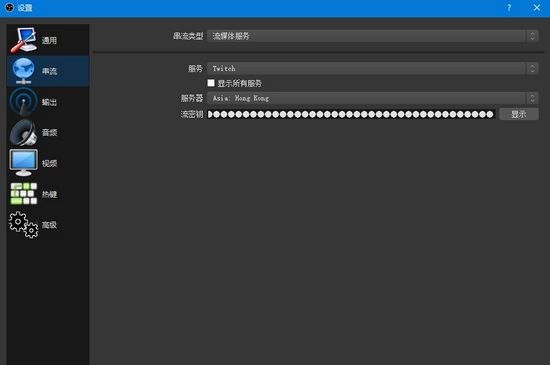This screenshot has height=365, width=550.
Task: Click the 高级 label in sidebar
Action: 49,225
